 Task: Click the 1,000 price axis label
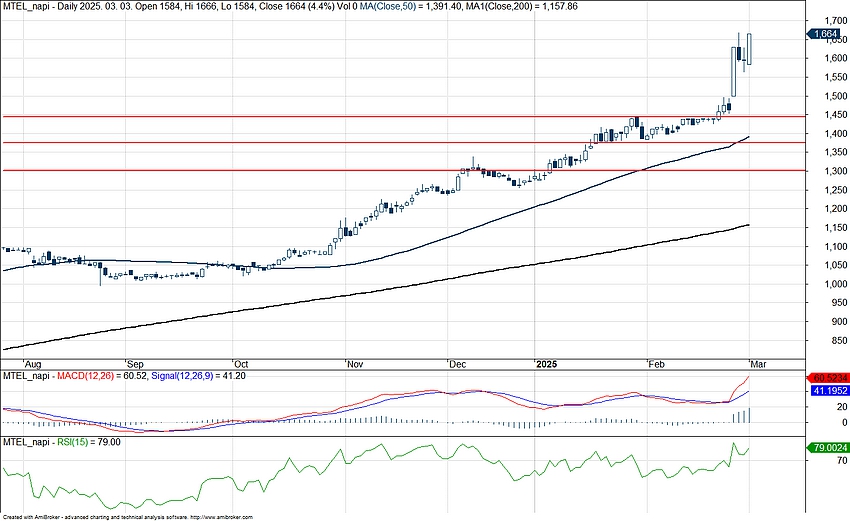click(x=835, y=284)
